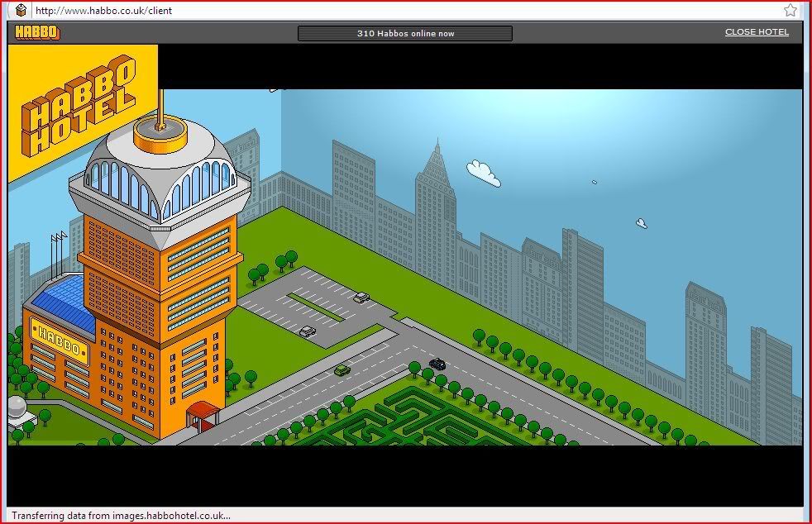812x524 pixels.
Task: Click the large white cloud in the sky
Action: (484, 173)
